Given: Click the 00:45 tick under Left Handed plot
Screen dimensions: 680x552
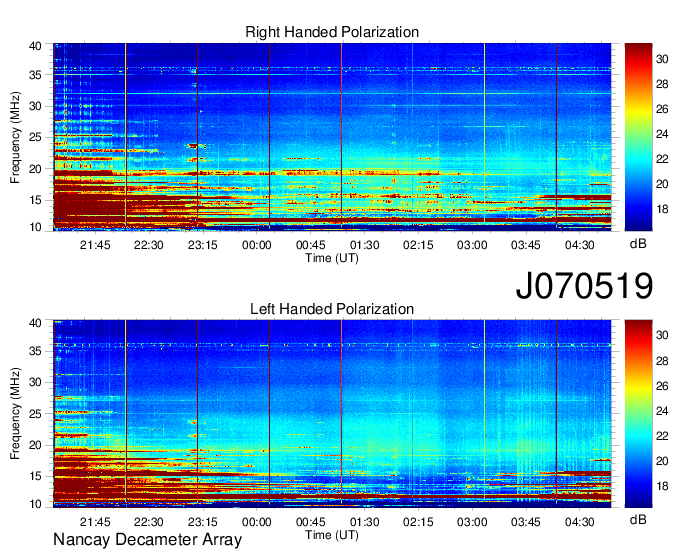Looking at the screenshot, I should point(311,522).
